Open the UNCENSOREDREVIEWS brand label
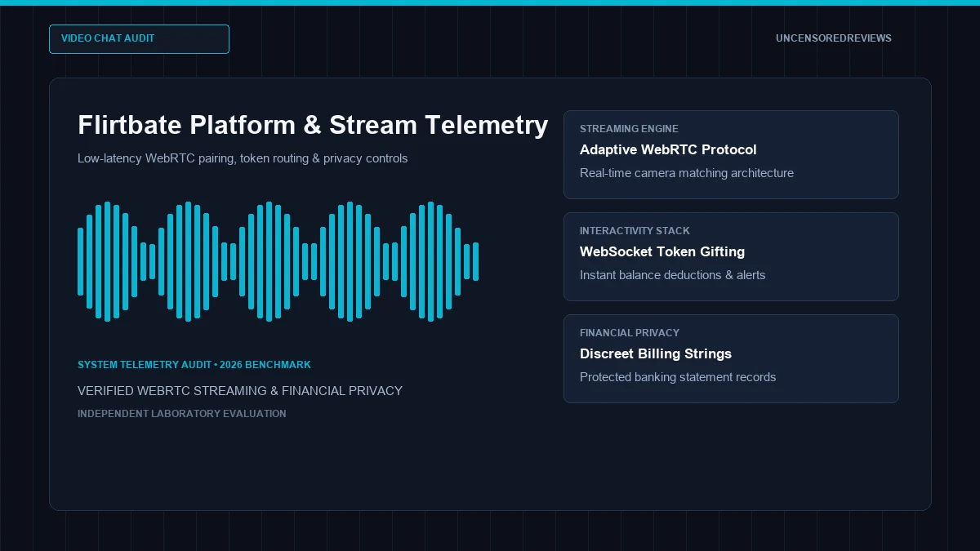 click(834, 38)
